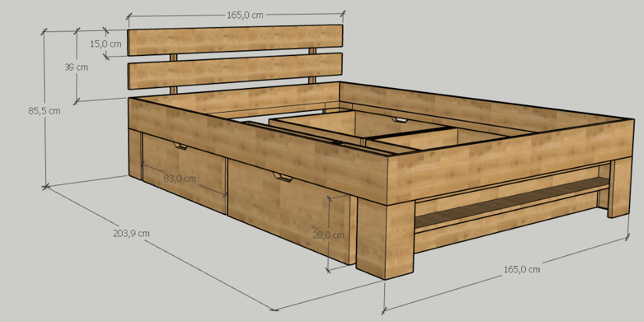Click the right drawer front panel
This screenshot has width=644, height=322.
[283, 211]
